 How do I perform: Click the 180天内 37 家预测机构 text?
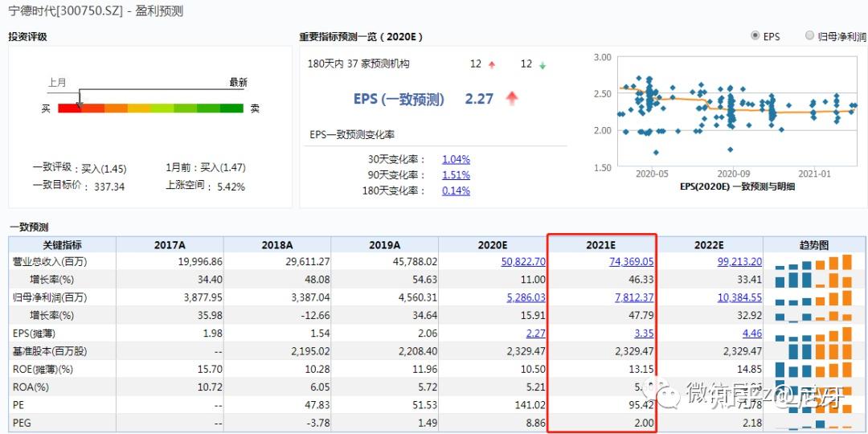point(358,63)
